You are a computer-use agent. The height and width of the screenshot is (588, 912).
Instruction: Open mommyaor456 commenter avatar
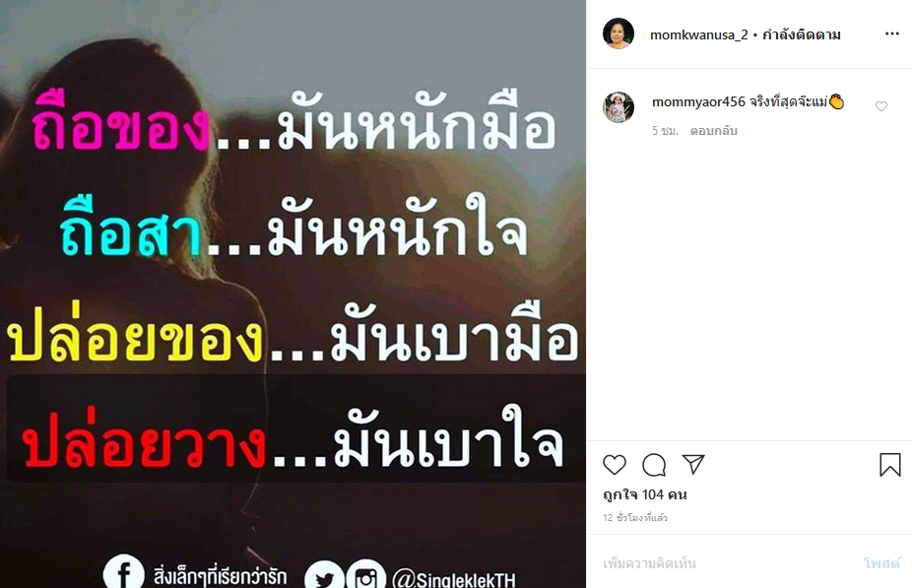pyautogui.click(x=619, y=107)
